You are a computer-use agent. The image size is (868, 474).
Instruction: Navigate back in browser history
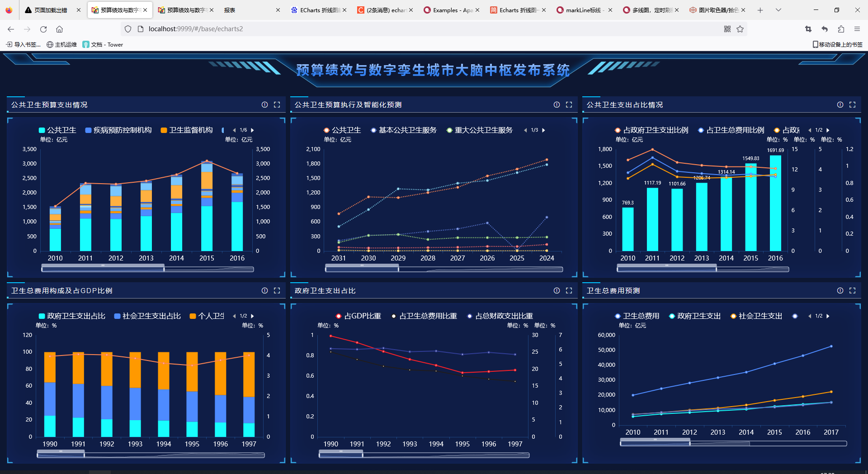[11, 29]
